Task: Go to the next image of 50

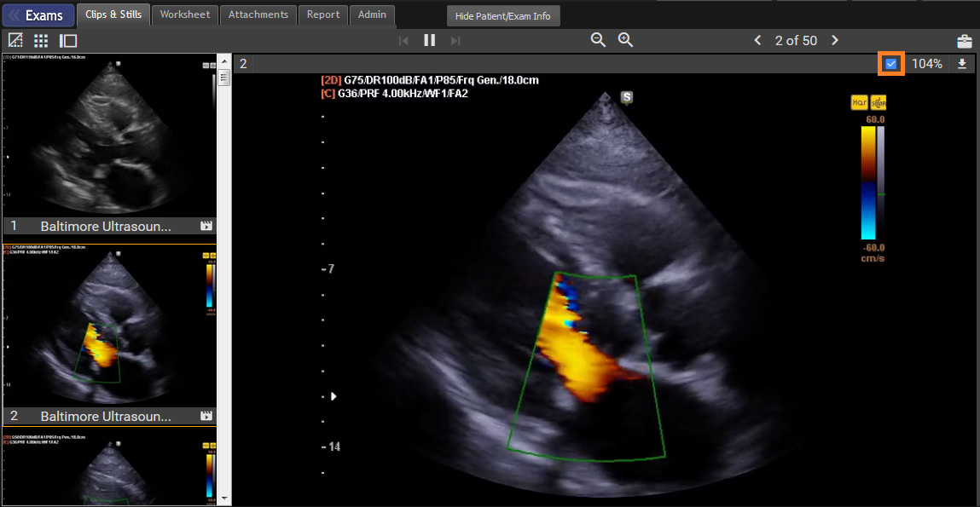Action: coord(835,40)
